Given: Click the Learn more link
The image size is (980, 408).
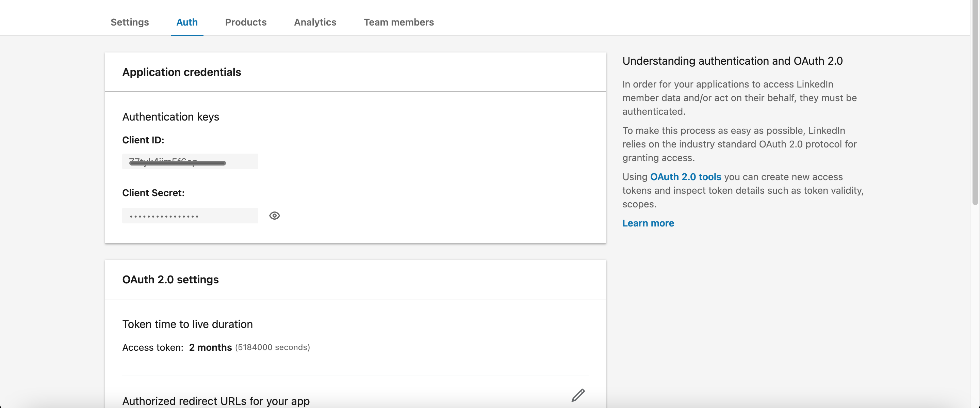Looking at the screenshot, I should [648, 223].
